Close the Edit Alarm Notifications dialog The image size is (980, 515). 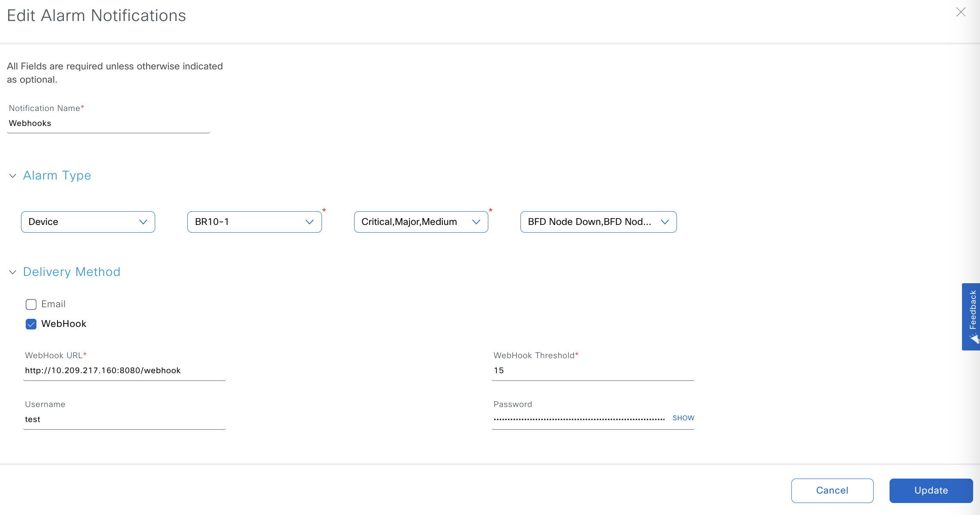click(x=961, y=12)
